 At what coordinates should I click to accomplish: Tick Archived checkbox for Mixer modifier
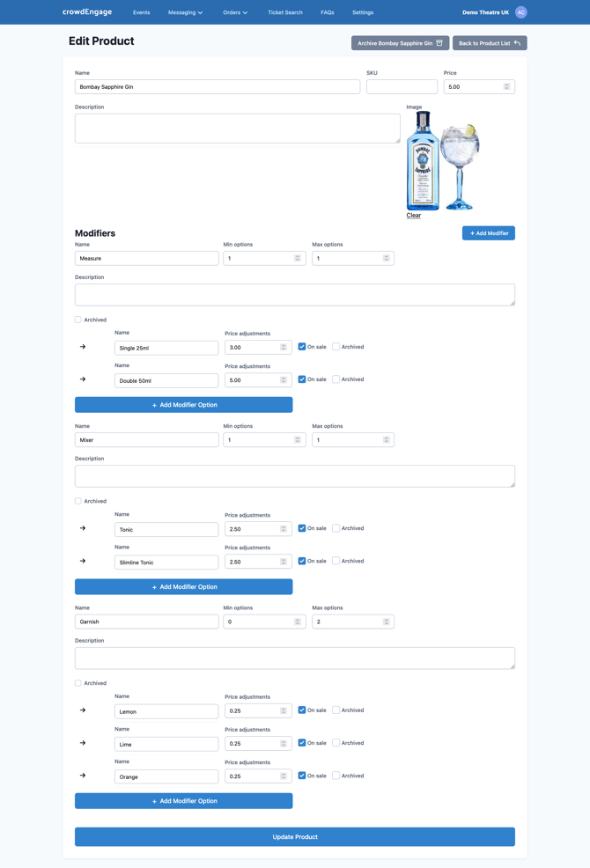pos(78,501)
